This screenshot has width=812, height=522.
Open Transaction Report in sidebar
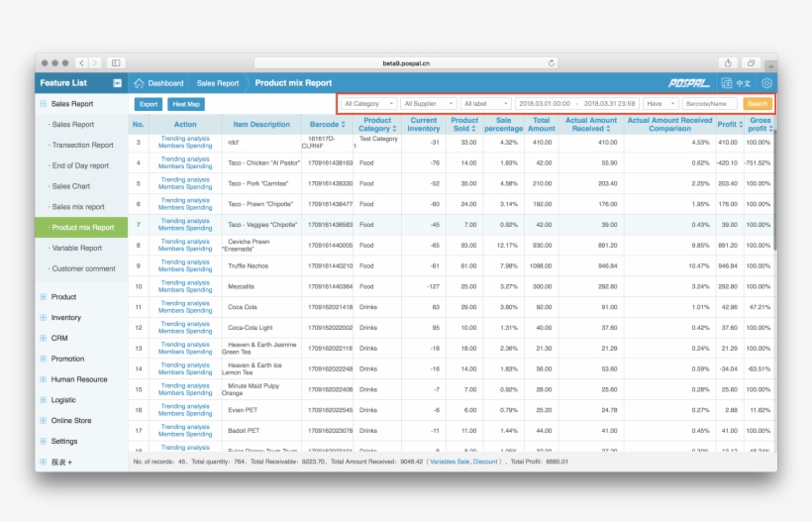tap(81, 145)
